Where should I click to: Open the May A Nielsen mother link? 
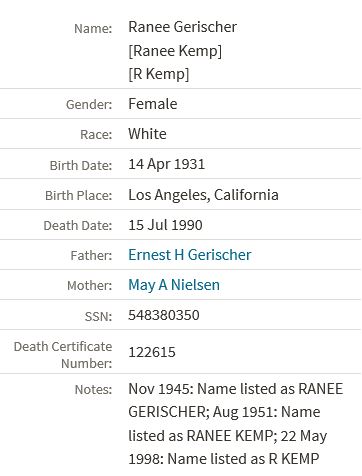pyautogui.click(x=174, y=285)
